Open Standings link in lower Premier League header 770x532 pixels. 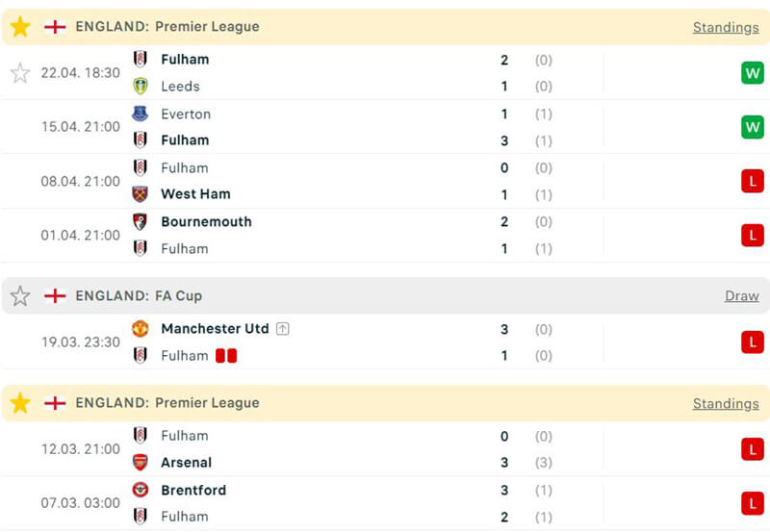[x=726, y=404]
